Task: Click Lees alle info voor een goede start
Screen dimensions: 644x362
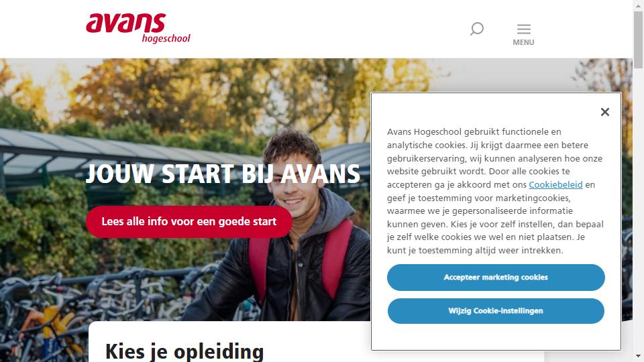Action: point(189,222)
